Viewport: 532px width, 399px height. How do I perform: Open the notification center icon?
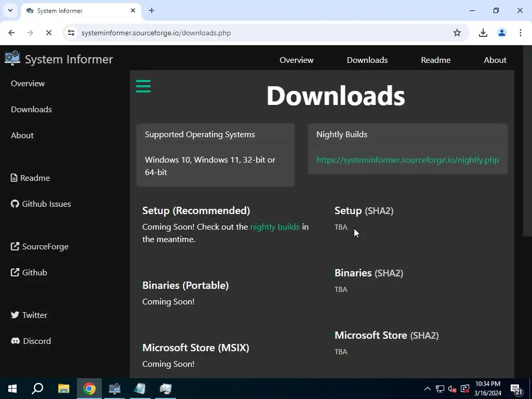tap(517, 389)
